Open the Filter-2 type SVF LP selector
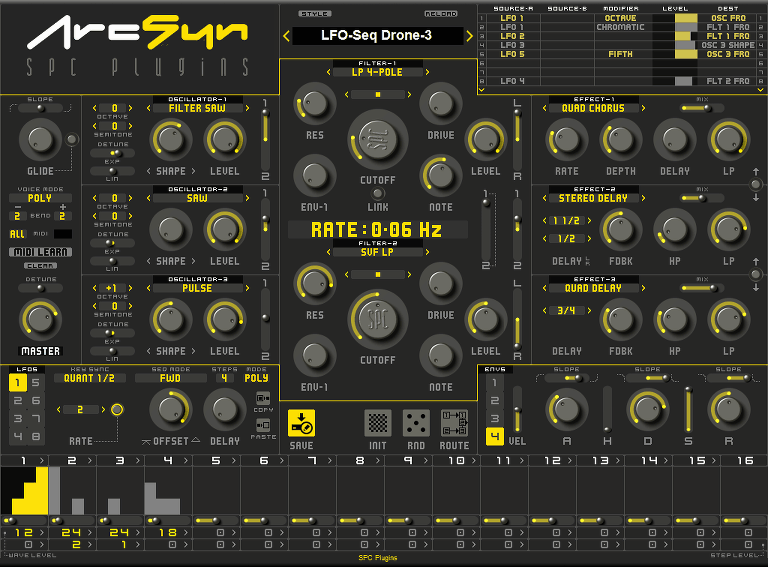Viewport: 768px width, 567px height. (377, 252)
